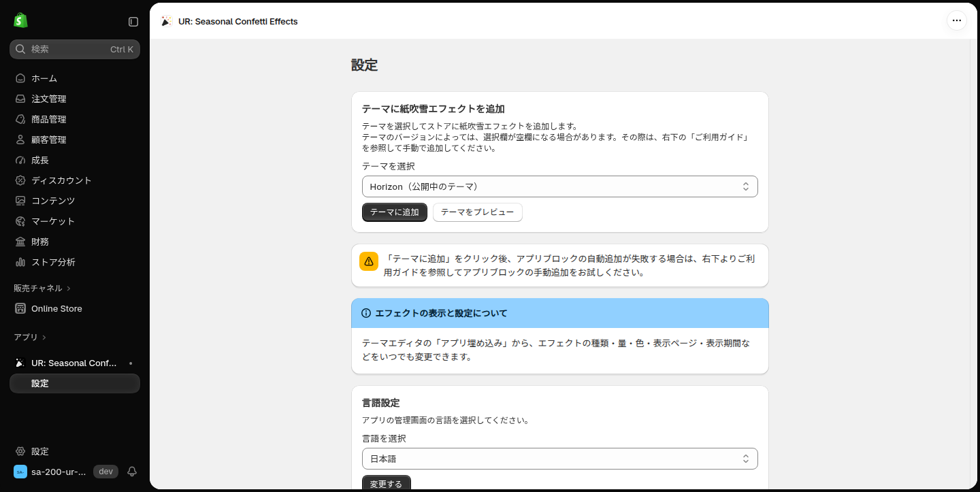
Task: Click the info icon in the blue banner
Action: 366,313
